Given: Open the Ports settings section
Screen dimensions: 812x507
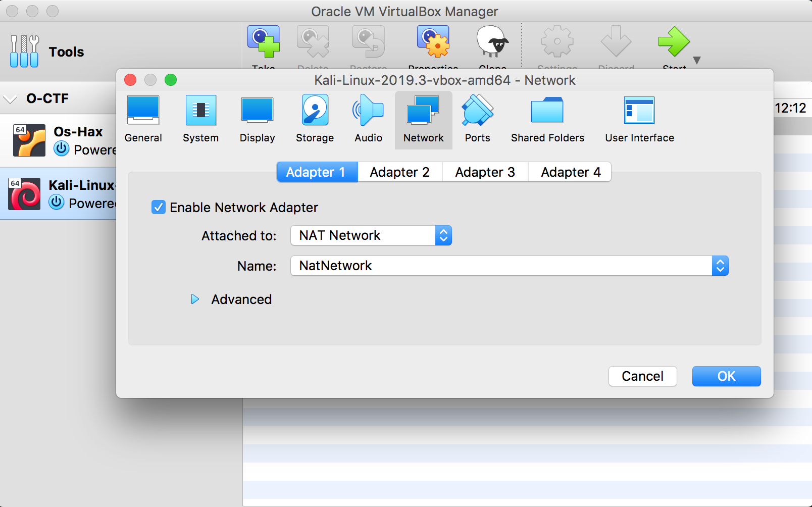Looking at the screenshot, I should point(477,120).
